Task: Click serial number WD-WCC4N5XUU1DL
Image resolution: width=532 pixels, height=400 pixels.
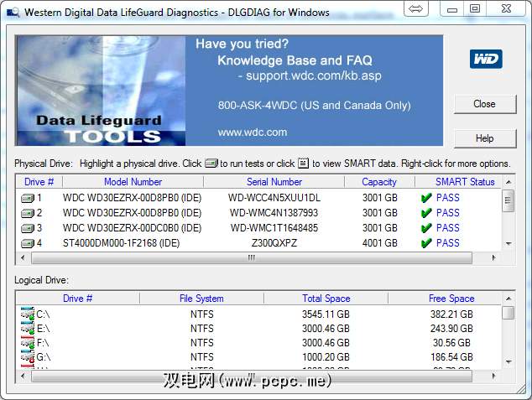Action: (x=274, y=198)
